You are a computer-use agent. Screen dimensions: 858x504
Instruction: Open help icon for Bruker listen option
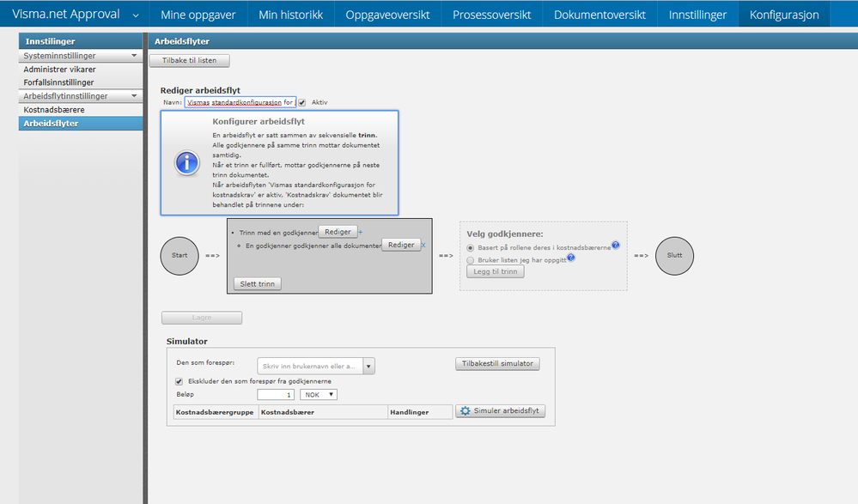point(571,258)
